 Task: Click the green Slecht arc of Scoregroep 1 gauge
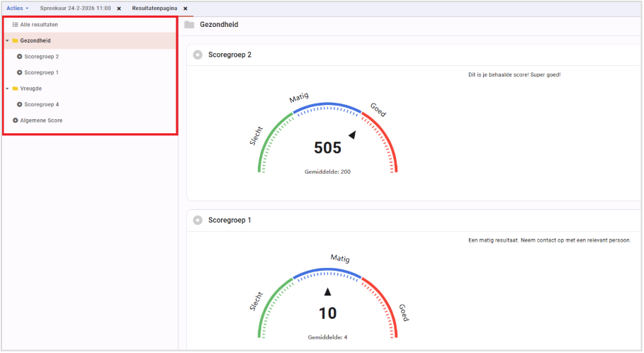tap(268, 303)
